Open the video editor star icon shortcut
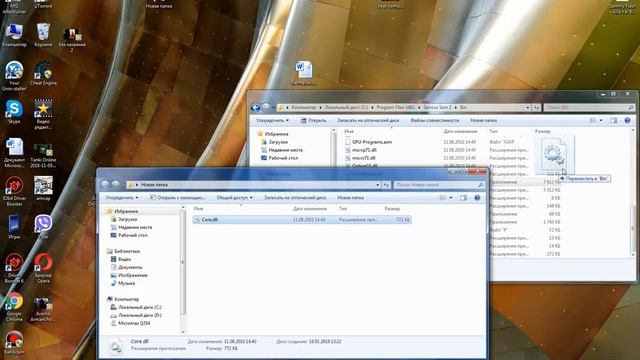Image resolution: width=640 pixels, height=360 pixels. [x=43, y=114]
